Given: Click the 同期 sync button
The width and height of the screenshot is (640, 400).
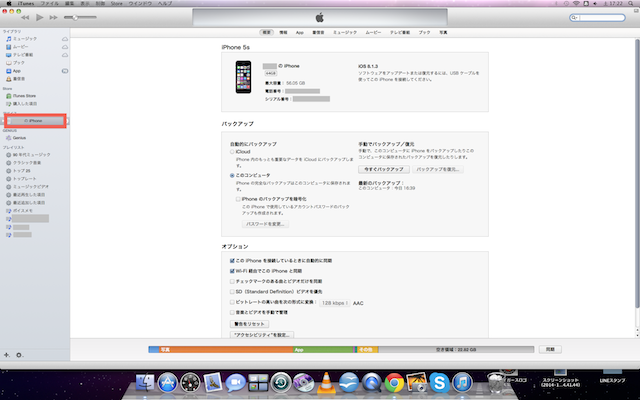Looking at the screenshot, I should pos(550,349).
